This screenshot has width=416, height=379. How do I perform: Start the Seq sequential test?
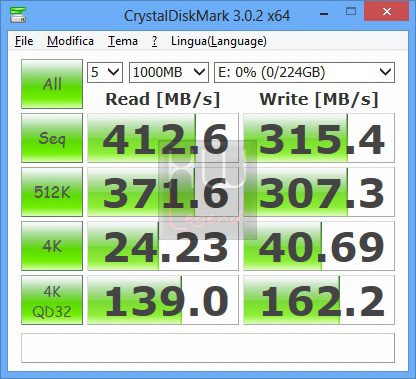pyautogui.click(x=52, y=138)
